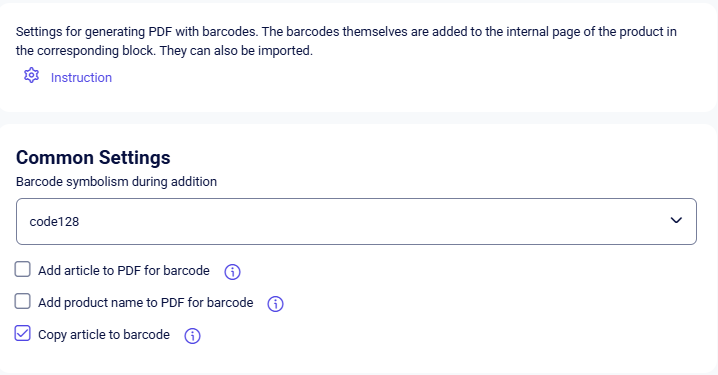This screenshot has width=718, height=375.
Task: Open the barcode symbolism dropdown
Action: (x=356, y=221)
